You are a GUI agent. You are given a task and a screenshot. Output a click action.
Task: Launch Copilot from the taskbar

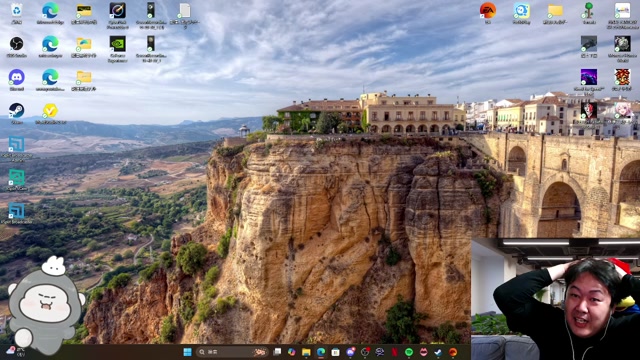coord(291,352)
